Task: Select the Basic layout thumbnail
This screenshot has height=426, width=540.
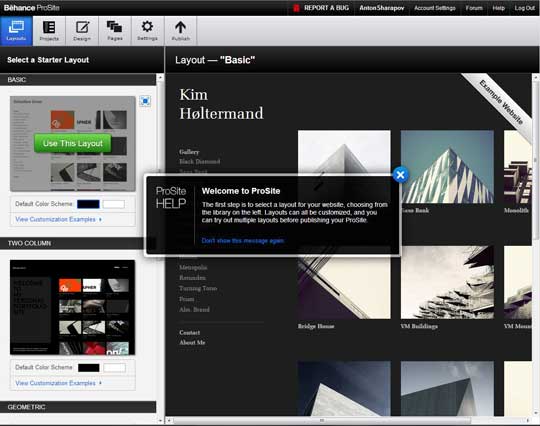Action: [x=73, y=144]
